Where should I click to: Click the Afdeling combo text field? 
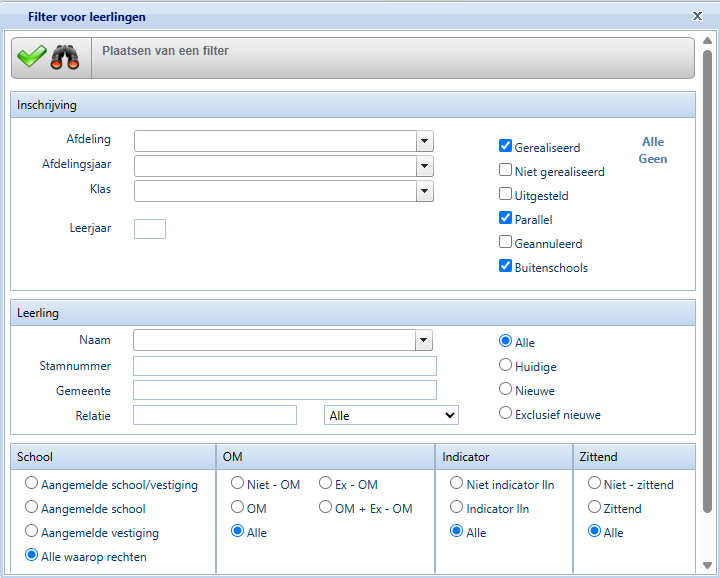(276, 141)
